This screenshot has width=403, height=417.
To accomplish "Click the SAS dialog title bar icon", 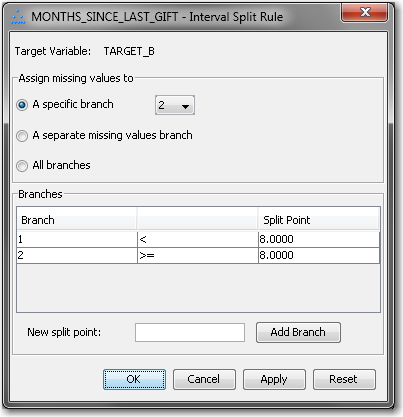I will pos(18,17).
